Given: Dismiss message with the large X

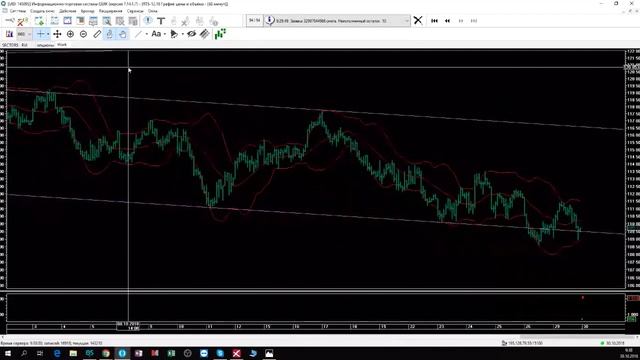Looking at the screenshot, I should [418, 20].
